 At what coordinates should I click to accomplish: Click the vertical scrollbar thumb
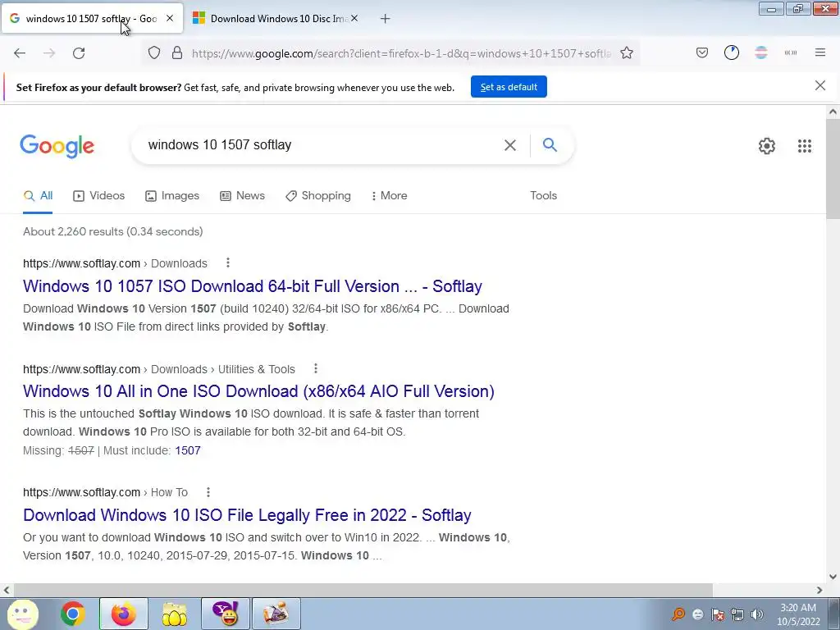pyautogui.click(x=833, y=169)
